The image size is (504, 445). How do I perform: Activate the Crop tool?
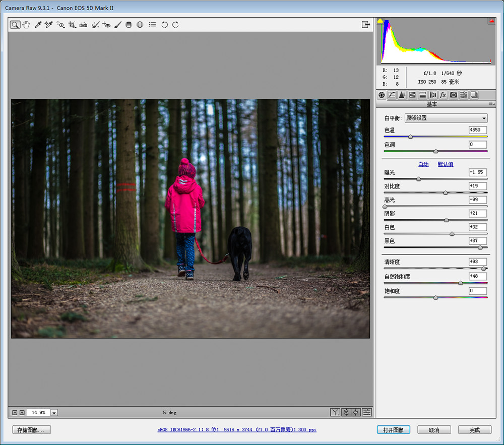[72, 25]
